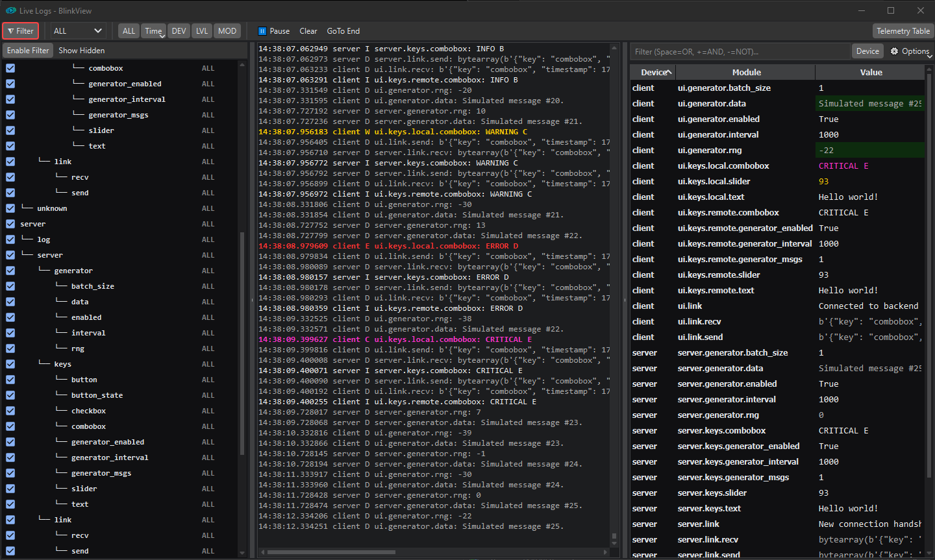Image resolution: width=935 pixels, height=560 pixels.
Task: Focus the telemetry Filter input field
Action: click(x=741, y=51)
